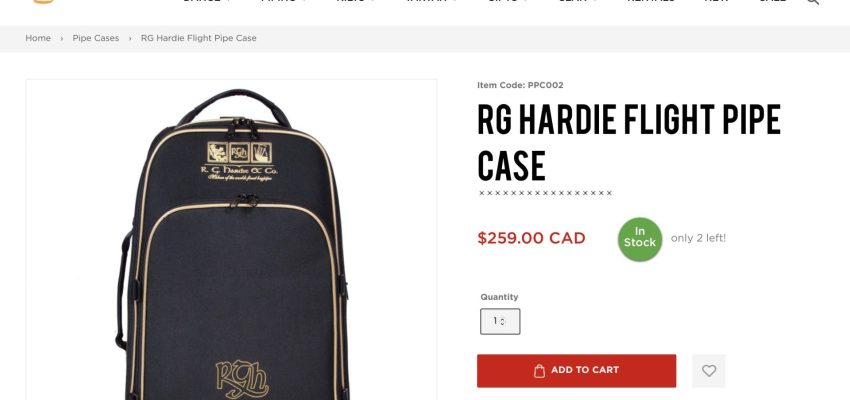The height and width of the screenshot is (400, 850).
Task: Open the Pipe Cases breadcrumb
Action: coord(95,38)
